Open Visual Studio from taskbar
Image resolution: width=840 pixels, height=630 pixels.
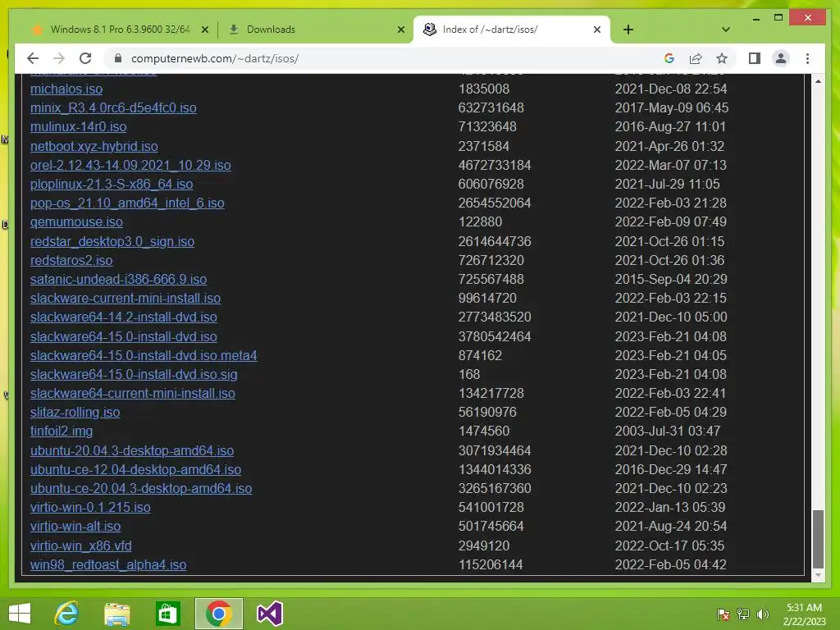[x=269, y=614]
